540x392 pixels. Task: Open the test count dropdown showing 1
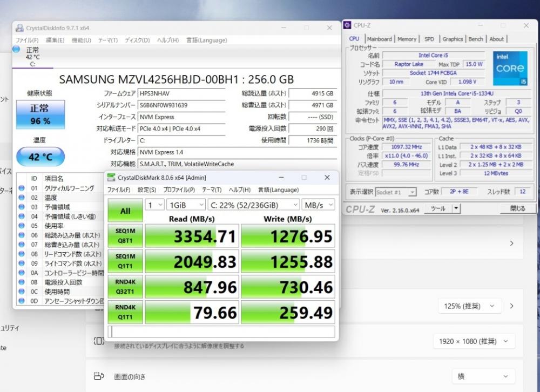pos(154,205)
